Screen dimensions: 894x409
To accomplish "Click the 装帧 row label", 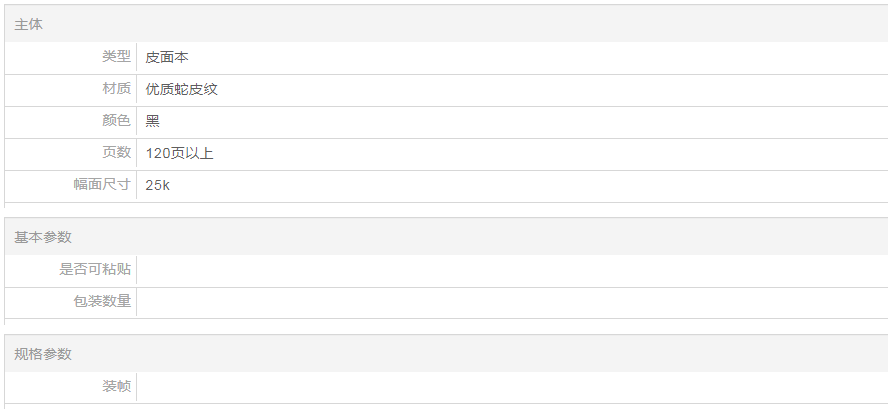I will 116,386.
